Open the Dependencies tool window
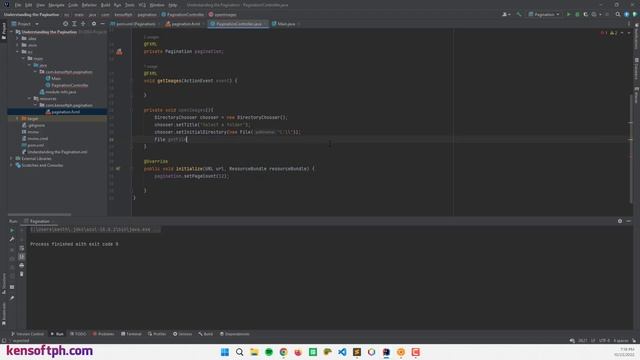The height and width of the screenshot is (360, 640). tap(235, 334)
